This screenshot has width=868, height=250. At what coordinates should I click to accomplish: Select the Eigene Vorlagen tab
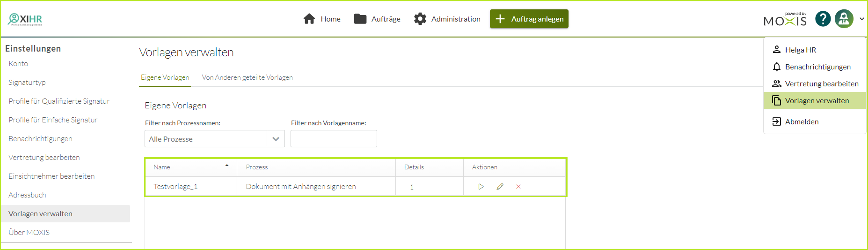point(165,77)
